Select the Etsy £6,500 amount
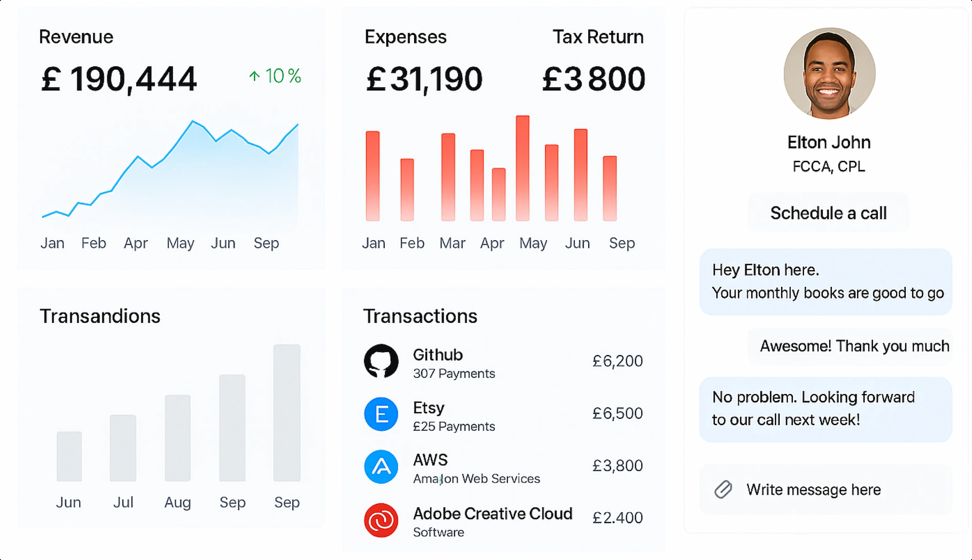 tap(618, 413)
